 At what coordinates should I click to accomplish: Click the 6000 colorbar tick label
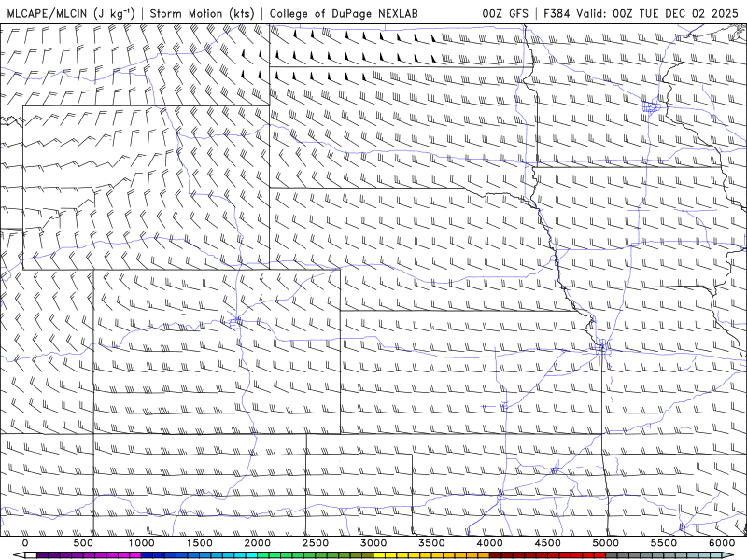pyautogui.click(x=722, y=543)
